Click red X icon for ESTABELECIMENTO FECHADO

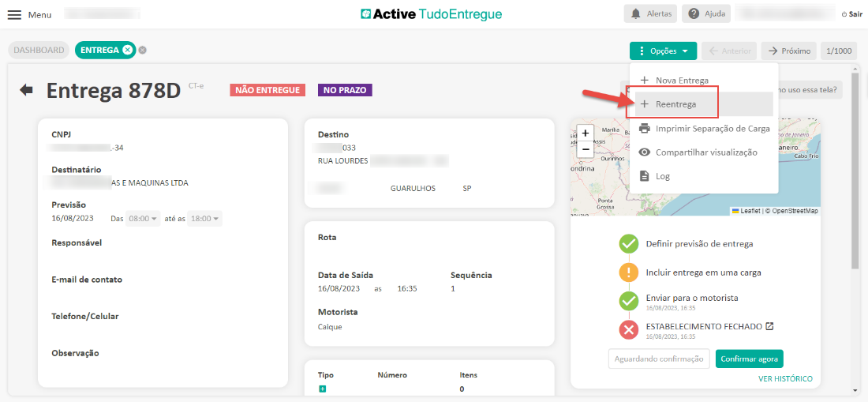[x=628, y=330]
